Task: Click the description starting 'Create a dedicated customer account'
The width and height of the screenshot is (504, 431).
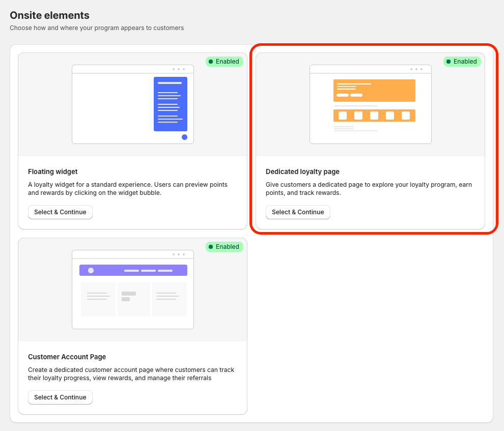Action: [x=131, y=374]
